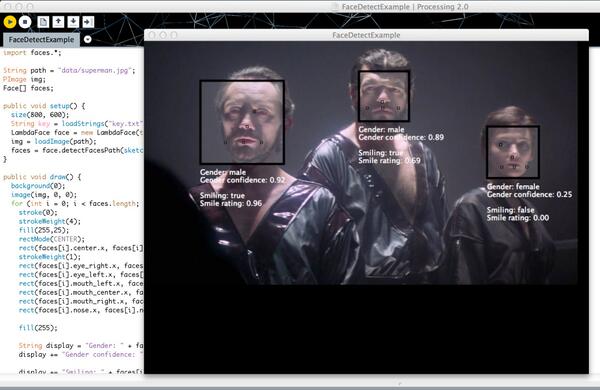Click the 'Gender confidence: 0.25' label
Screen dimensions: 600x390
[530, 194]
